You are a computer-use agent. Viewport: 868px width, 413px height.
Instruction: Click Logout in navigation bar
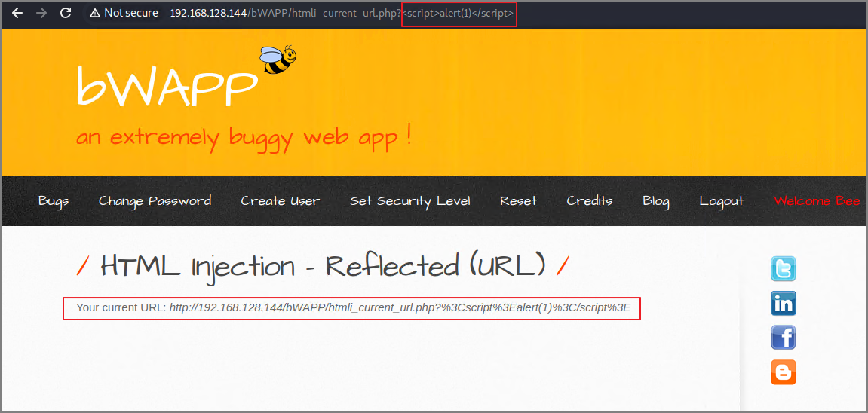(721, 201)
